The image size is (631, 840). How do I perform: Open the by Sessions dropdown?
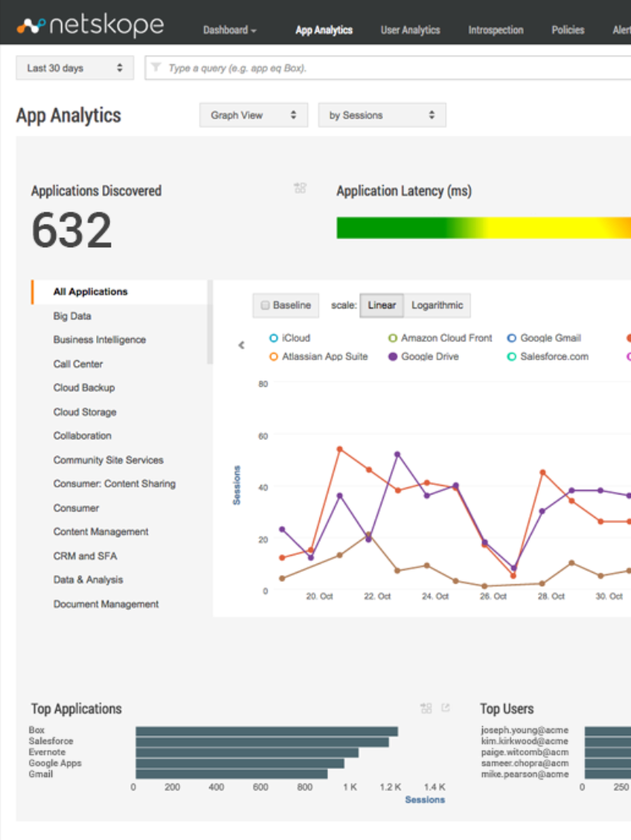(x=381, y=115)
